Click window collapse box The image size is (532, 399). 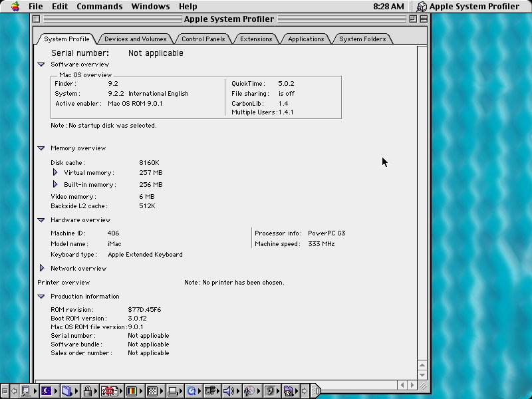point(424,19)
